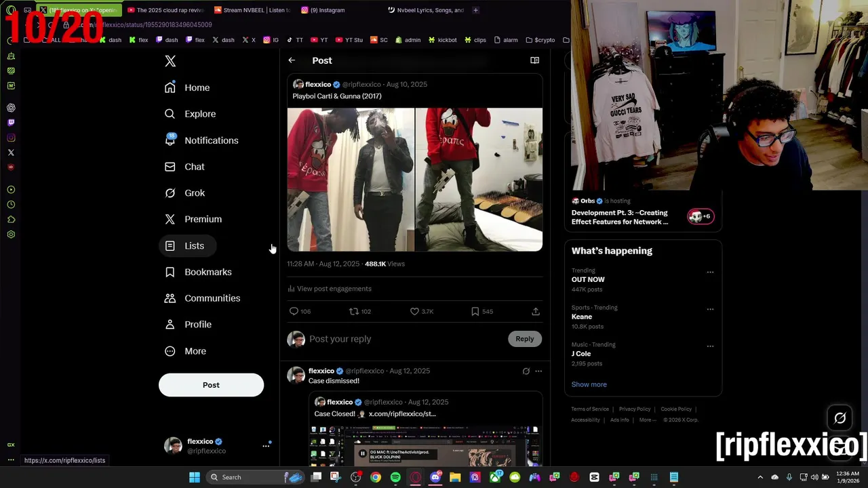Open the kickbot bookmark
Screen dimensions: 868x488
(441, 40)
